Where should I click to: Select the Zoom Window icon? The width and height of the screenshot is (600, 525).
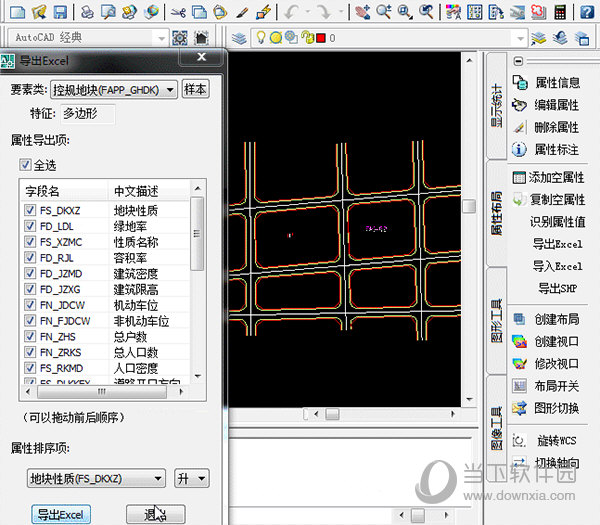pos(404,12)
